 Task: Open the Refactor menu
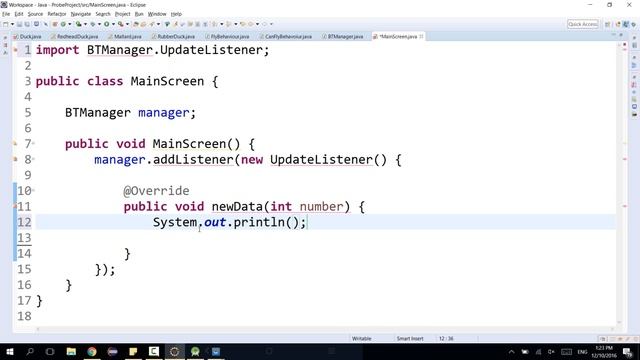[57, 14]
